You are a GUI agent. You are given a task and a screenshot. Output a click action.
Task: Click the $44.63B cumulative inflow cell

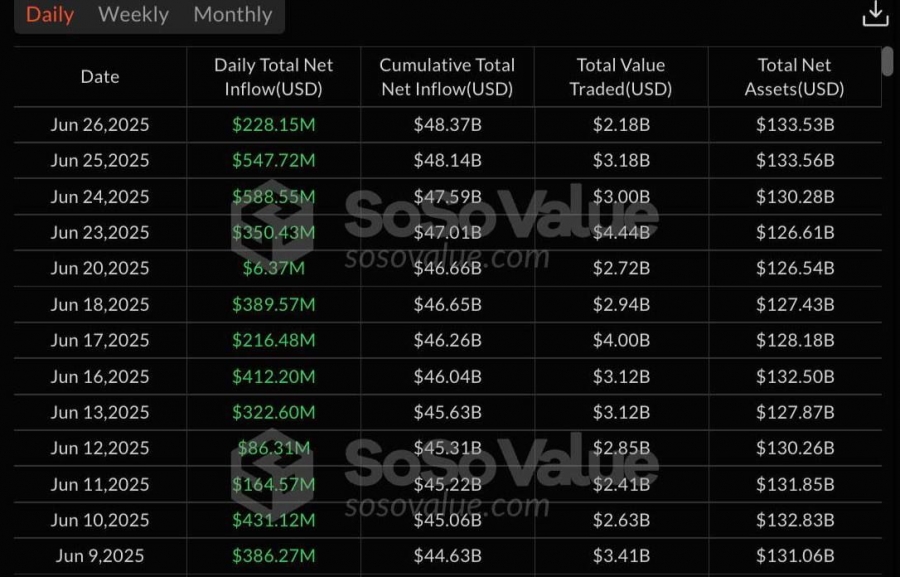point(448,556)
